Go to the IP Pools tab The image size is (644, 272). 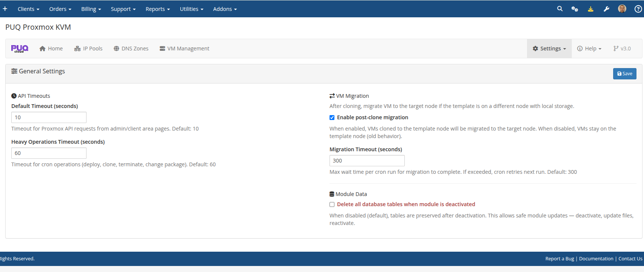[88, 49]
